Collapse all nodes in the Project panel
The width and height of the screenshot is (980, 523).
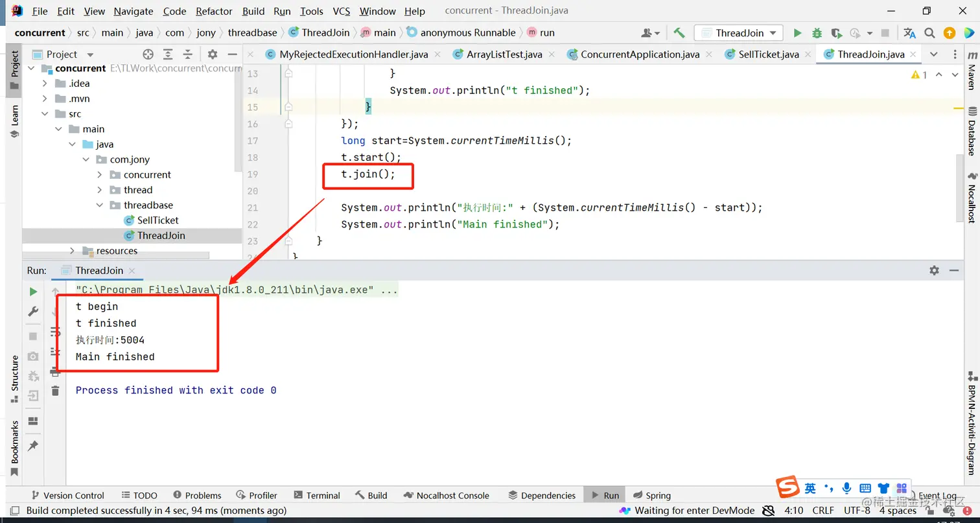[187, 54]
